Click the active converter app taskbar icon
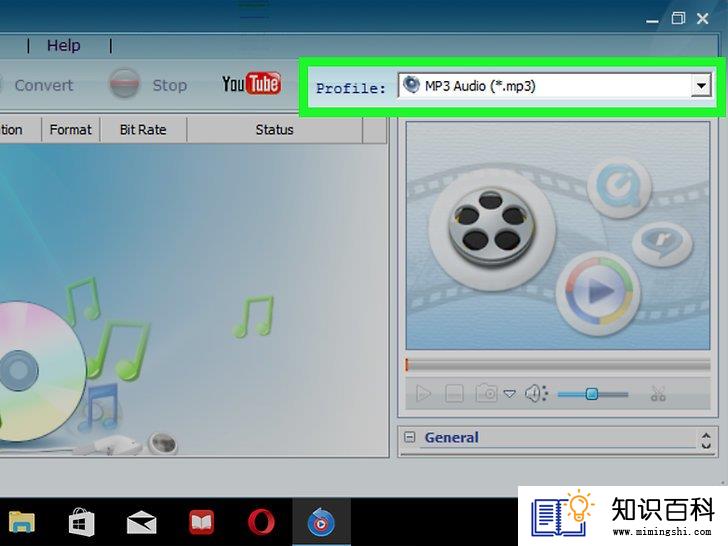 [321, 522]
